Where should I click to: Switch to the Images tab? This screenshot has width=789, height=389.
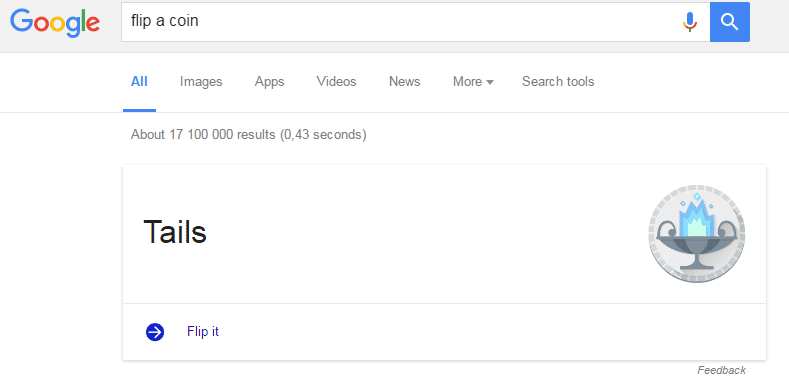pyautogui.click(x=201, y=82)
